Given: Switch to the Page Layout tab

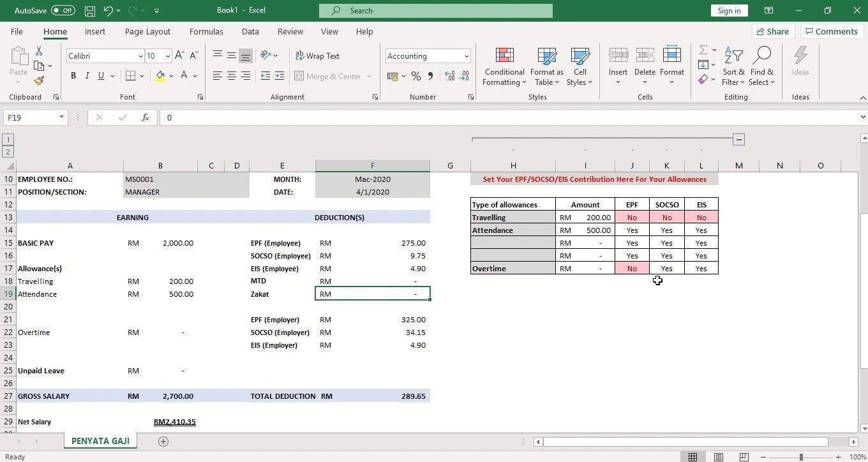Looking at the screenshot, I should [x=147, y=31].
